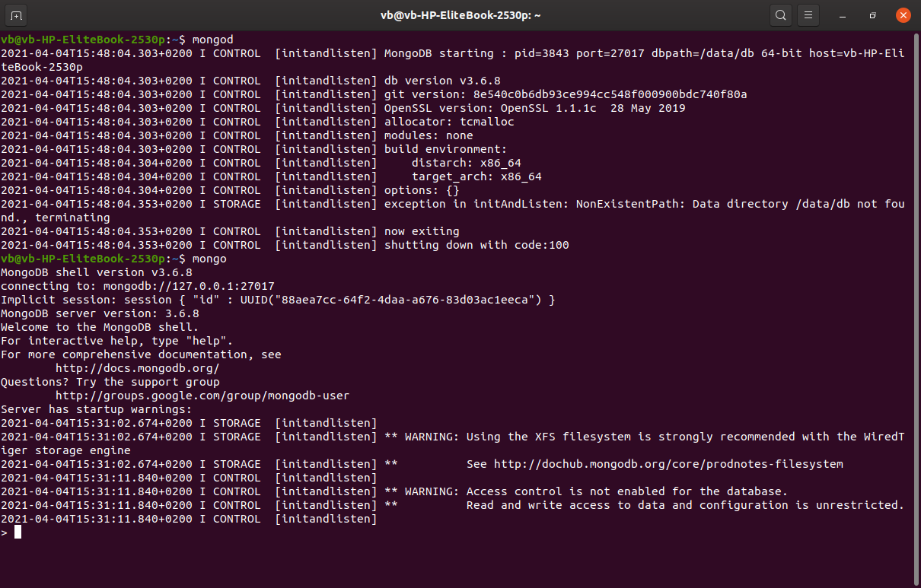This screenshot has height=588, width=921.
Task: Click the text "allocator: tcmalloc"
Action: pyautogui.click(x=449, y=122)
